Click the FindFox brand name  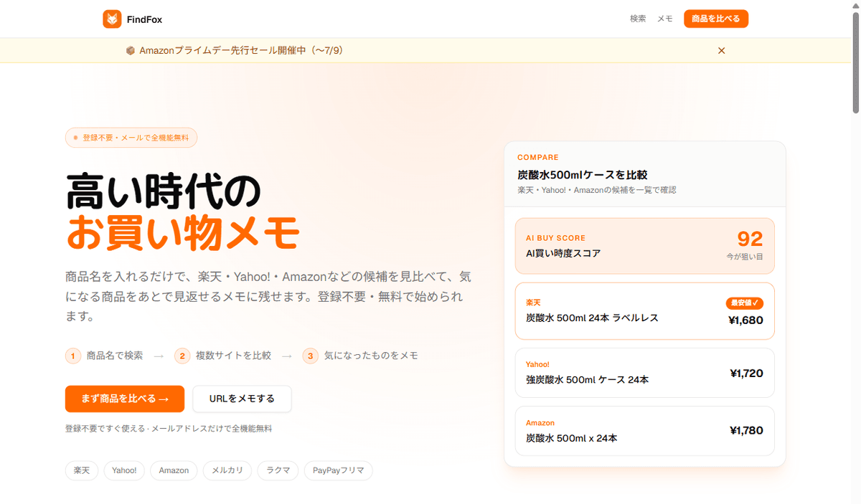click(144, 19)
